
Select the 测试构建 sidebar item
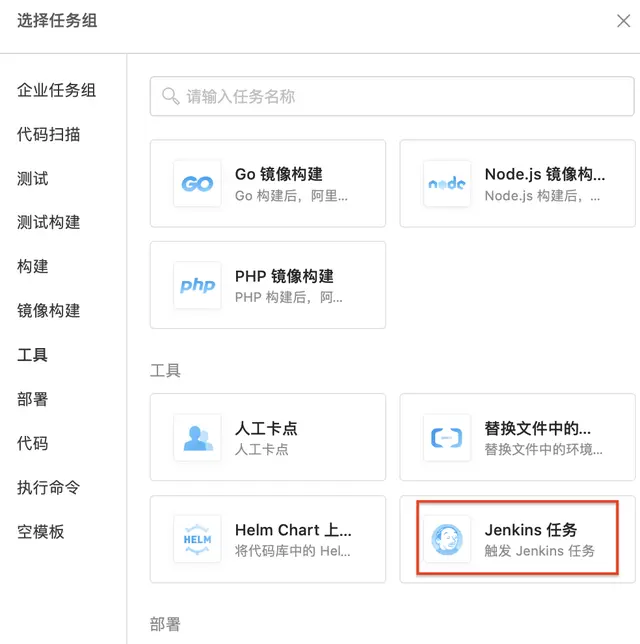[48, 222]
